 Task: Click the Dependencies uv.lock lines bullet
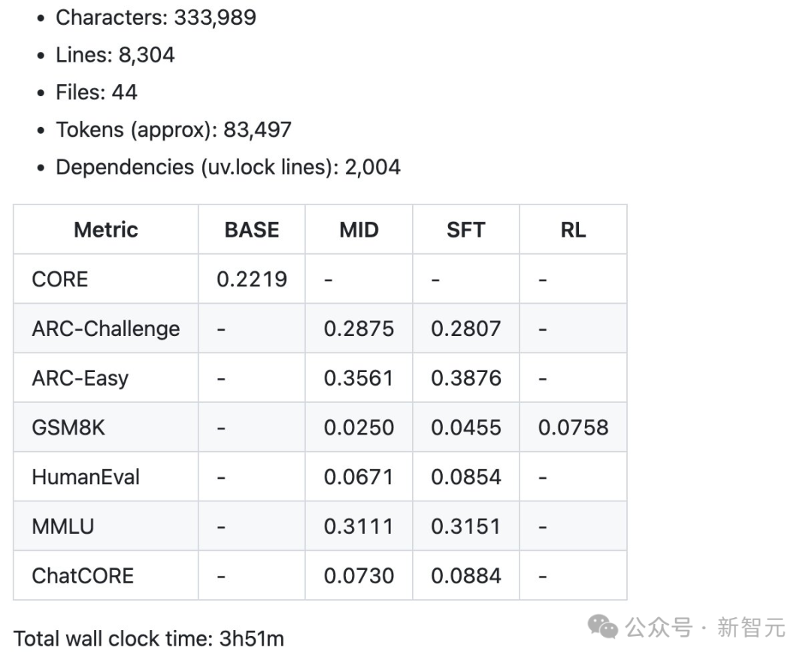(x=228, y=166)
